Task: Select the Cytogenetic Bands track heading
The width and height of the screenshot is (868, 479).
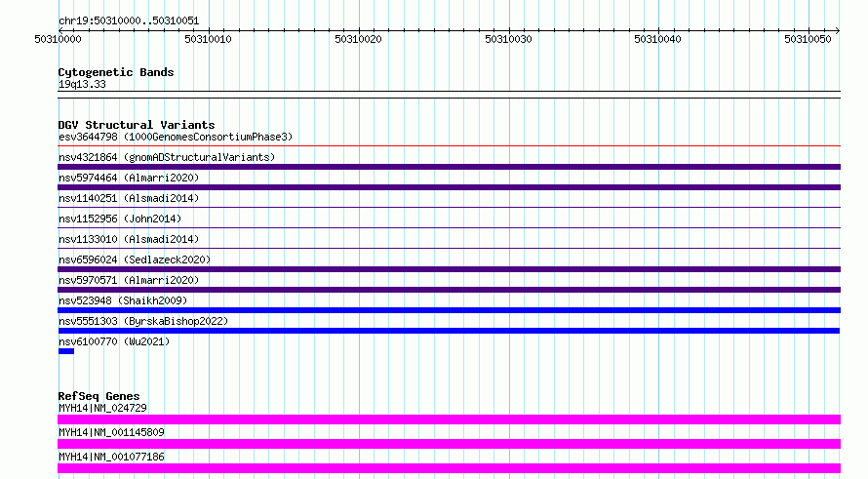Action: point(116,72)
